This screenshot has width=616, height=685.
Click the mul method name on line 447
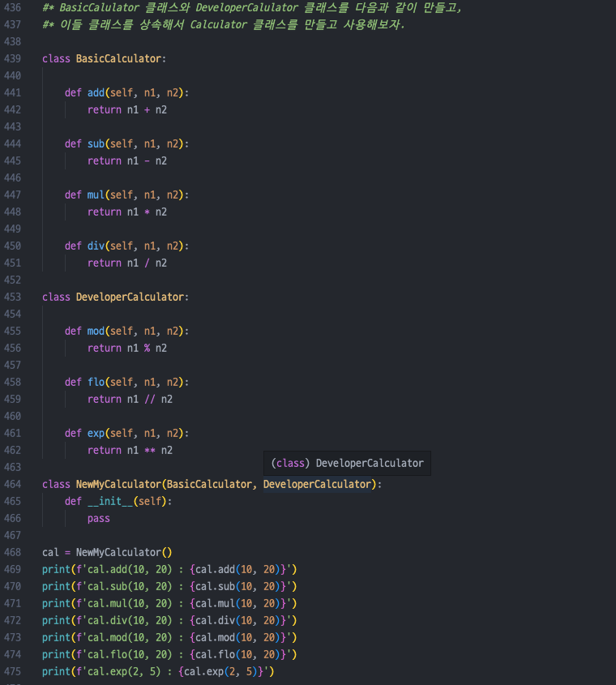point(96,195)
